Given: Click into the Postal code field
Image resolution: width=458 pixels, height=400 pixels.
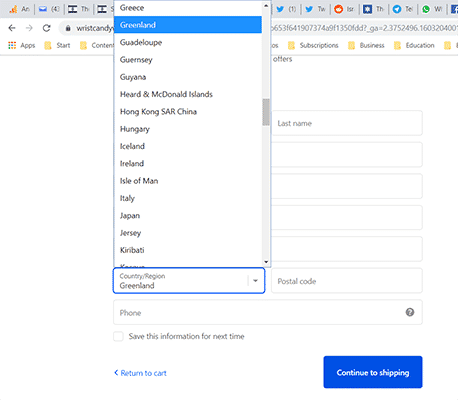Looking at the screenshot, I should tap(347, 281).
